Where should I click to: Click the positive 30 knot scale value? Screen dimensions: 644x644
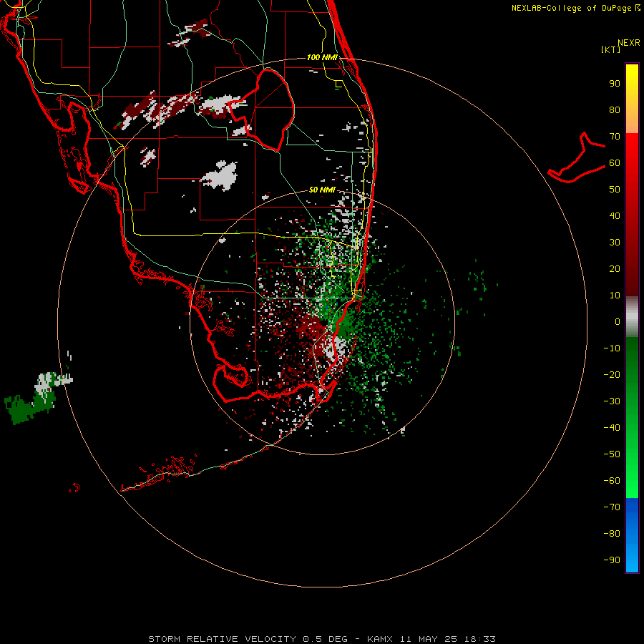(615, 243)
